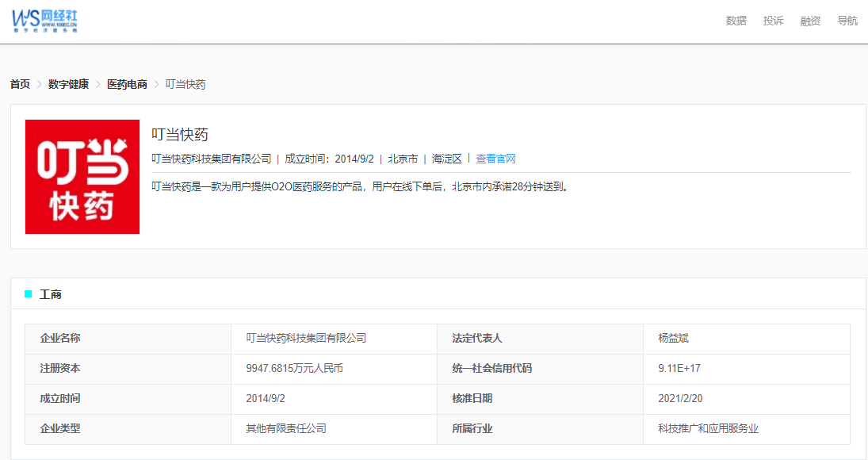Select the 企业名称 label cell
The width and height of the screenshot is (868, 460).
point(128,338)
